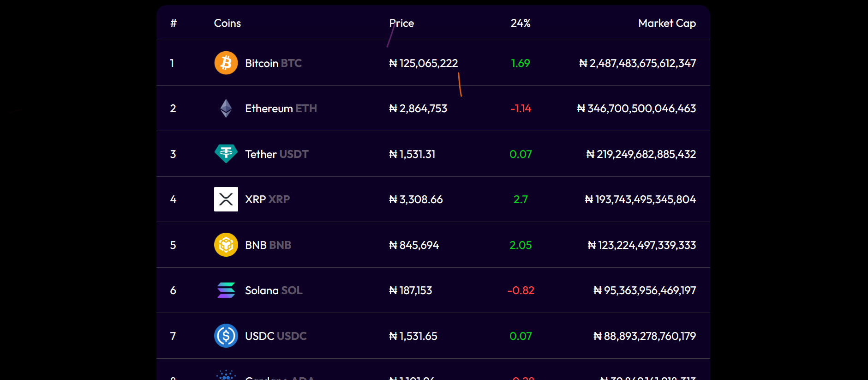Click the USDC coin logo
Viewport: 868px width, 380px height.
point(226,336)
